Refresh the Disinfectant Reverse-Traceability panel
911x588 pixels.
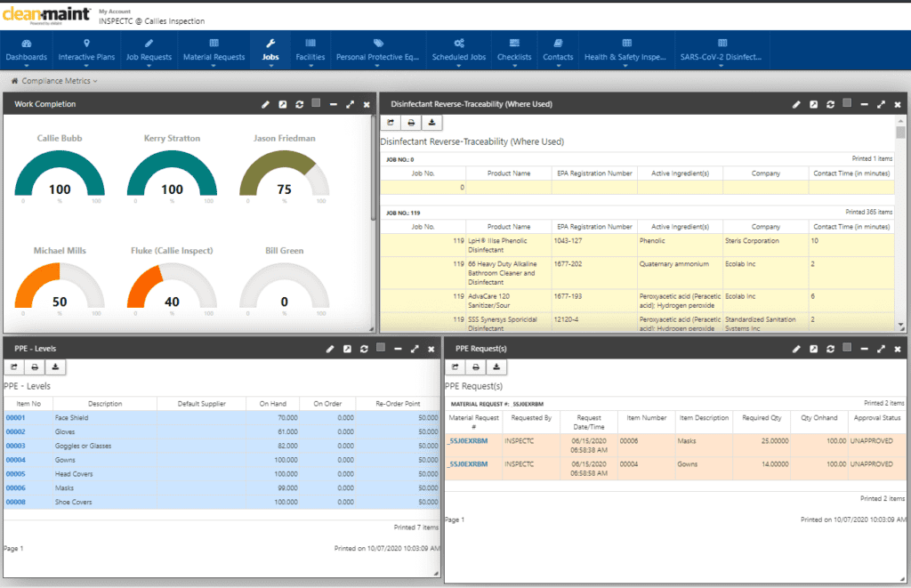click(x=830, y=104)
